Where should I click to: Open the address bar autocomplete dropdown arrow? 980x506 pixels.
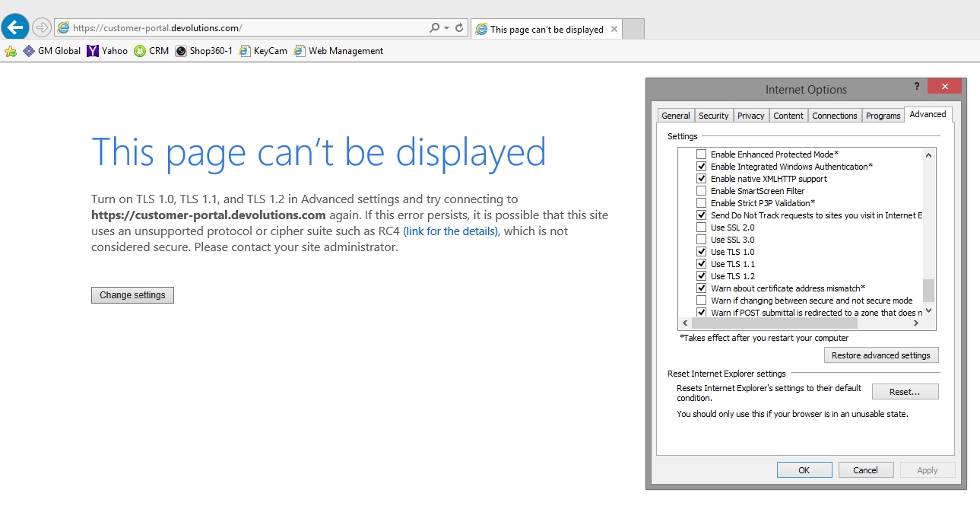446,28
